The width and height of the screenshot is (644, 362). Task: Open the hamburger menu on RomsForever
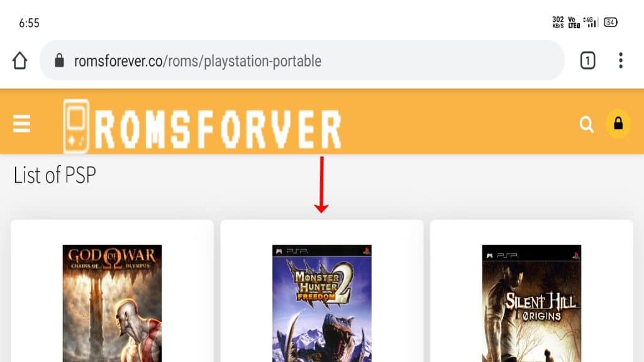click(21, 124)
